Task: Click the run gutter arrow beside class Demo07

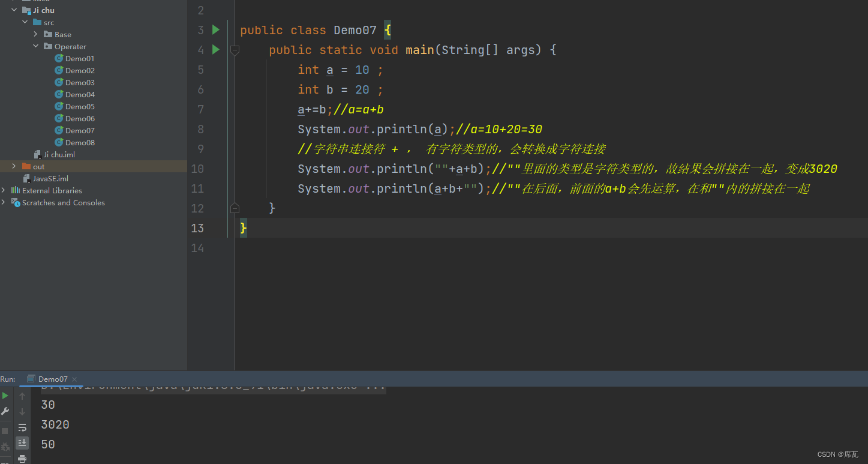Action: [216, 30]
